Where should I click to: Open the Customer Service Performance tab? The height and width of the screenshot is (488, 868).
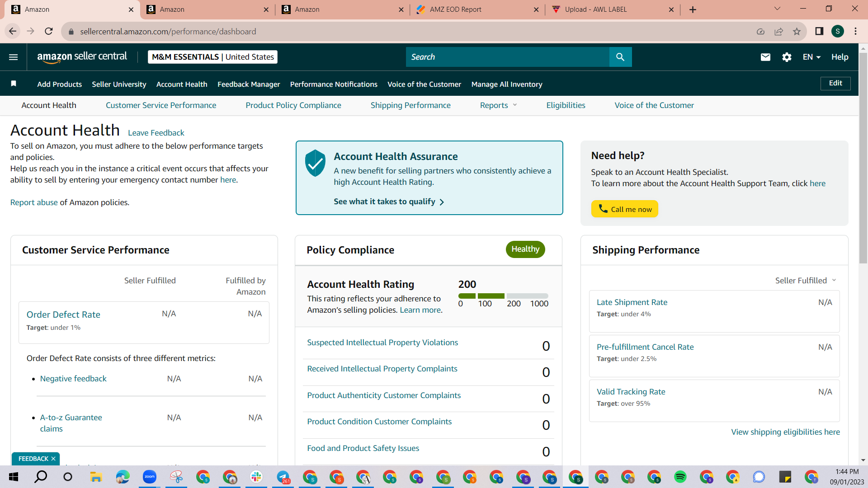[x=161, y=105]
